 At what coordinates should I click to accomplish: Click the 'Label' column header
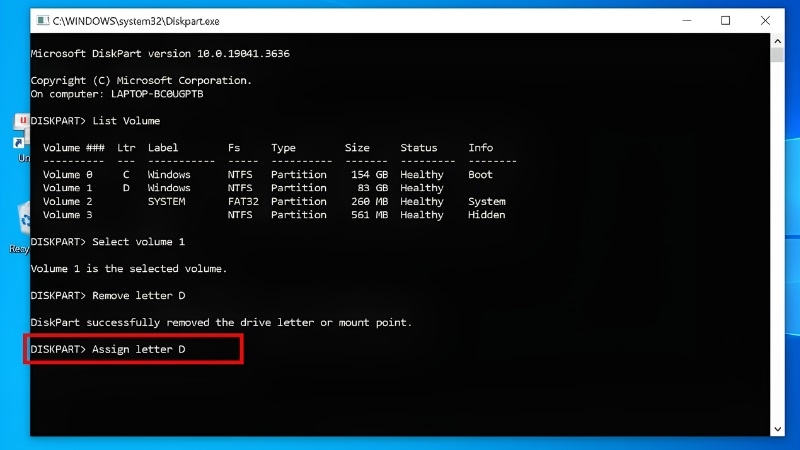pos(163,148)
